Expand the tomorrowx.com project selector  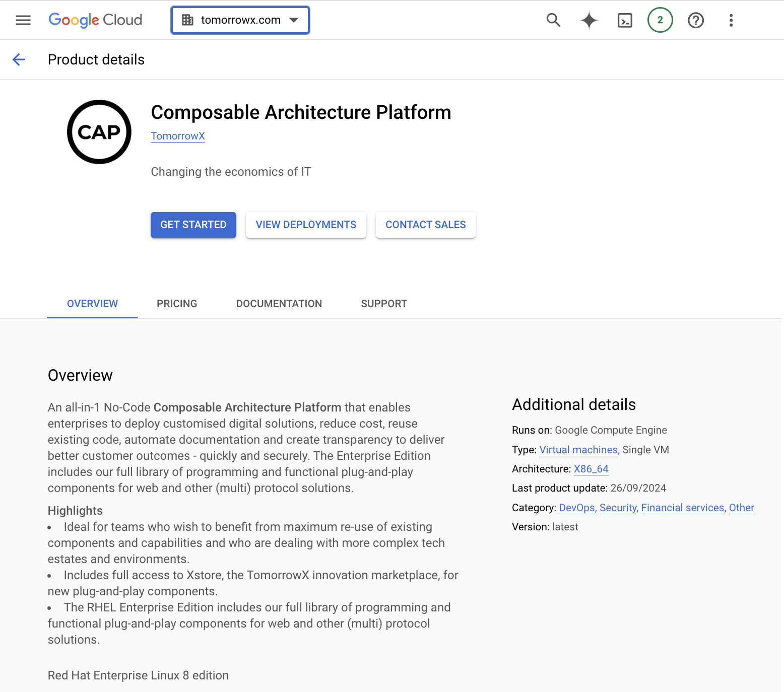click(240, 20)
